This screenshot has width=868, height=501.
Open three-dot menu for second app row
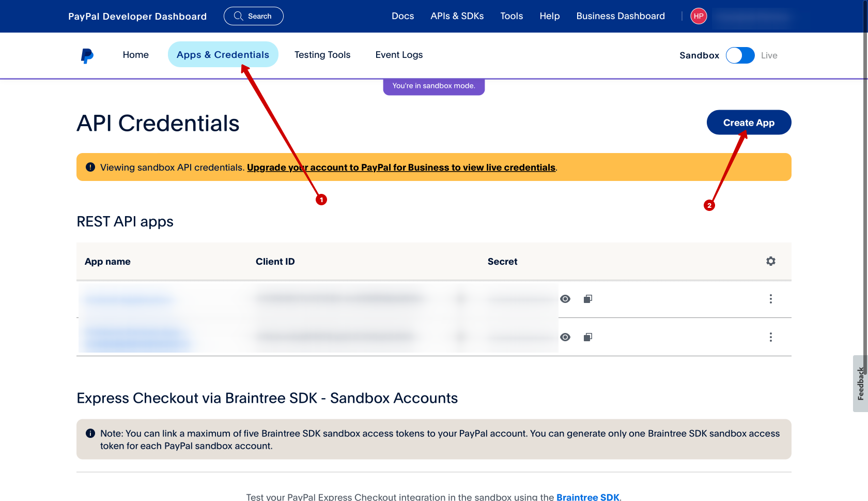point(771,337)
